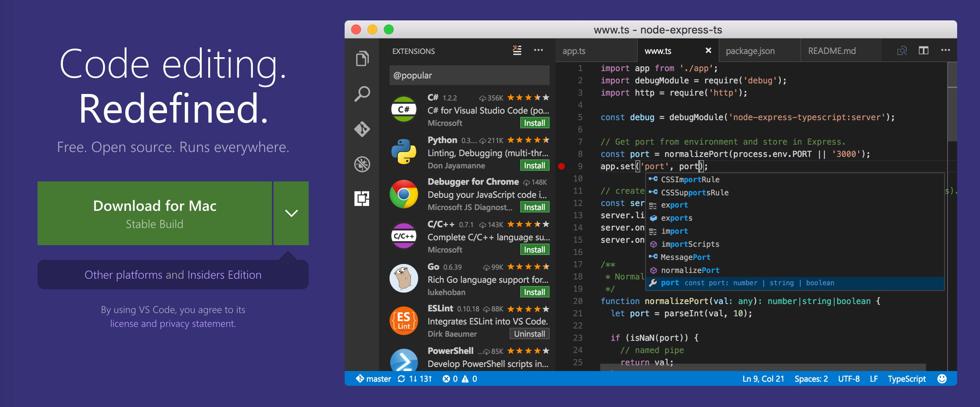
Task: Click the open changes editor icon
Action: (x=902, y=50)
